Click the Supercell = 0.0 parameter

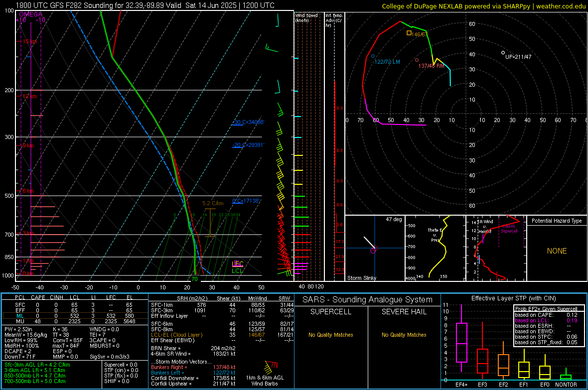pos(121,365)
